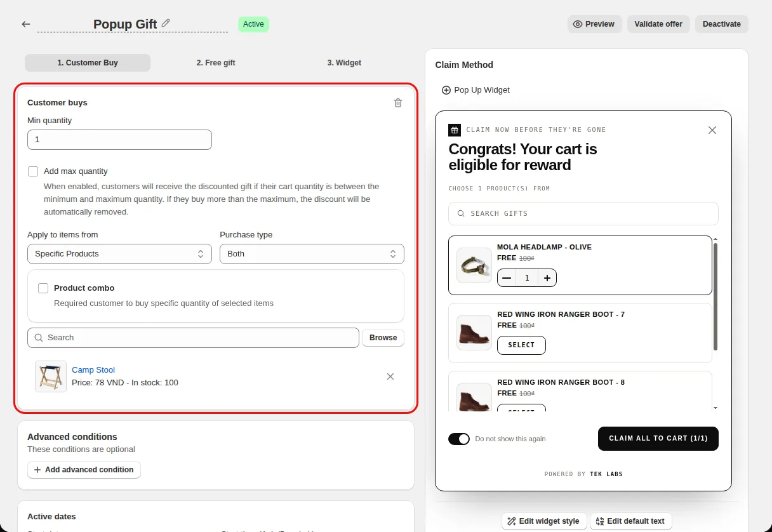Close the popup widget preview
Image resolution: width=772 pixels, height=532 pixels.
pos(712,130)
